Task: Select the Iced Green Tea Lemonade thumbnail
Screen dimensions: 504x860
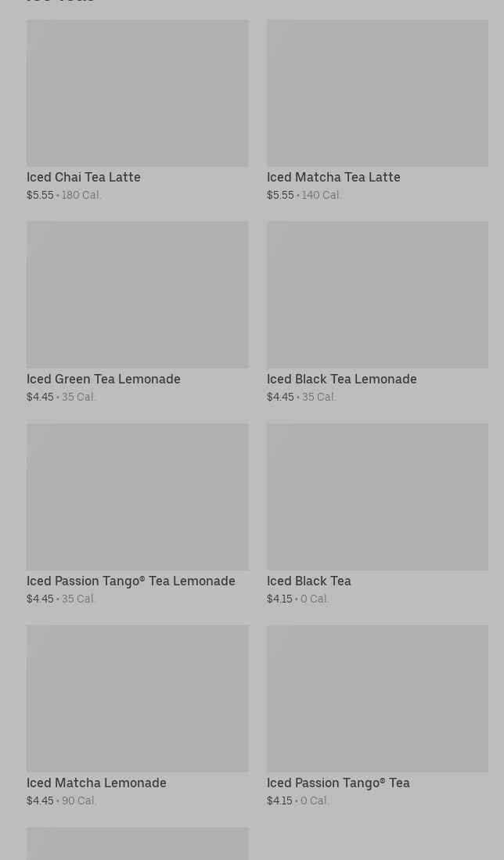Action: click(x=137, y=294)
